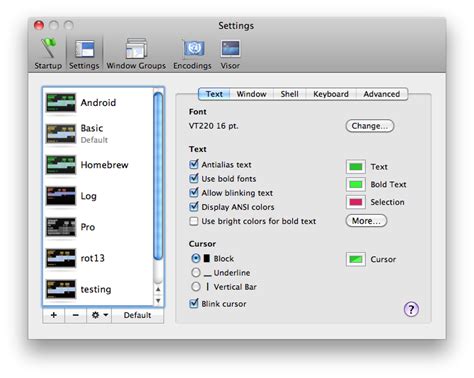Click the scroll up arrow in profile list
The height and width of the screenshot is (378, 474).
pyautogui.click(x=158, y=289)
